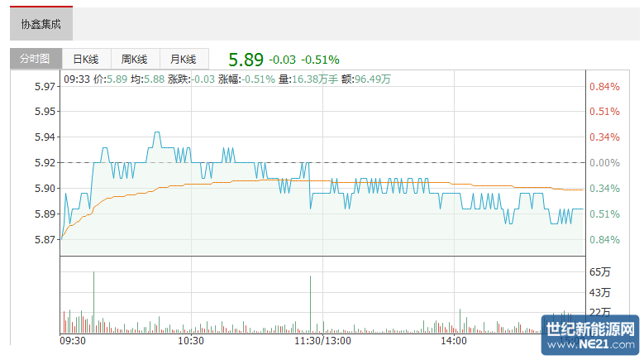Click the 65万 volume axis label
The width and height of the screenshot is (644, 360).
pyautogui.click(x=600, y=272)
